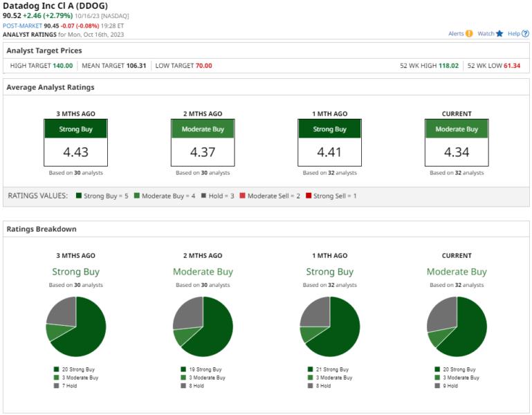Click the Analyst Target Prices heading

click(x=44, y=50)
